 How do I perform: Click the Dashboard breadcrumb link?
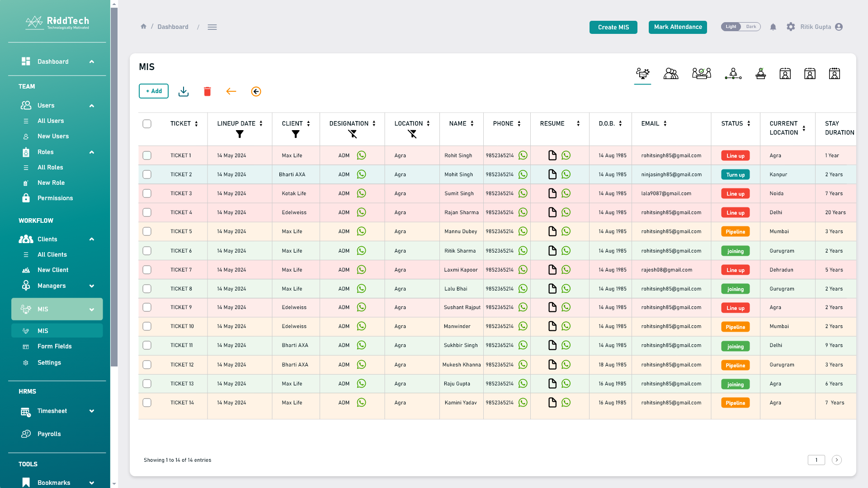[173, 27]
